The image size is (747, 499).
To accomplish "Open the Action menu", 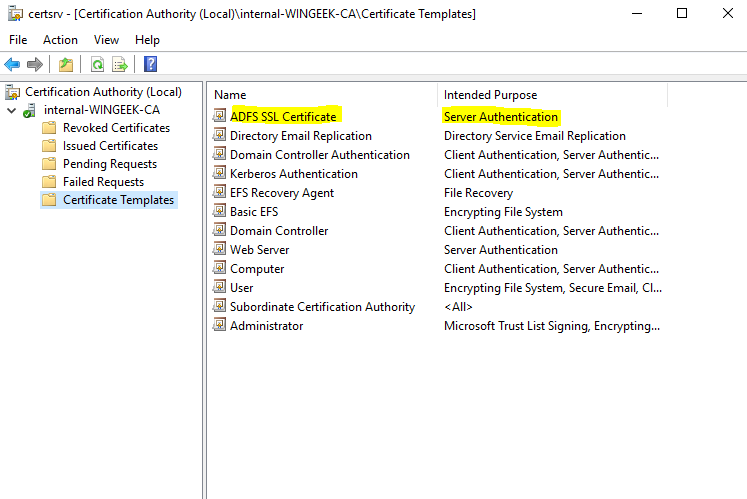I will 60,40.
